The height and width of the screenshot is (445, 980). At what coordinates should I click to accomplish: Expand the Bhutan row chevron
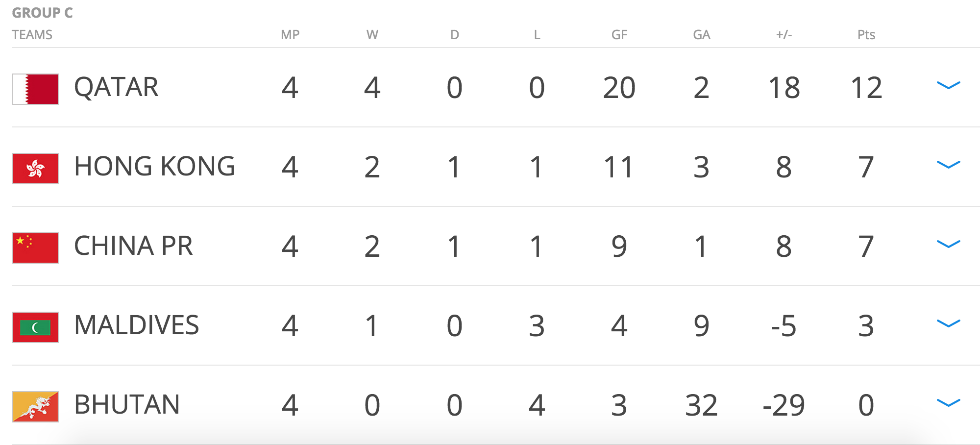948,403
